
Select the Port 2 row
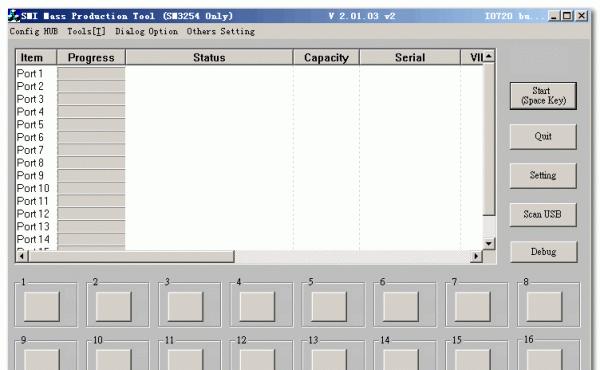(x=249, y=86)
